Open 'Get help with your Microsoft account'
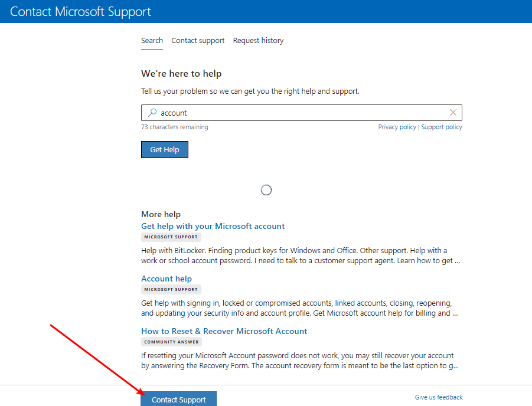 [x=213, y=226]
